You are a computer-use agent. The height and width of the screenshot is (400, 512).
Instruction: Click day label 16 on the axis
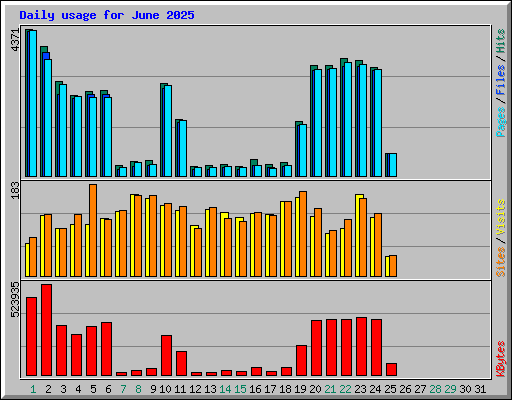(255, 389)
